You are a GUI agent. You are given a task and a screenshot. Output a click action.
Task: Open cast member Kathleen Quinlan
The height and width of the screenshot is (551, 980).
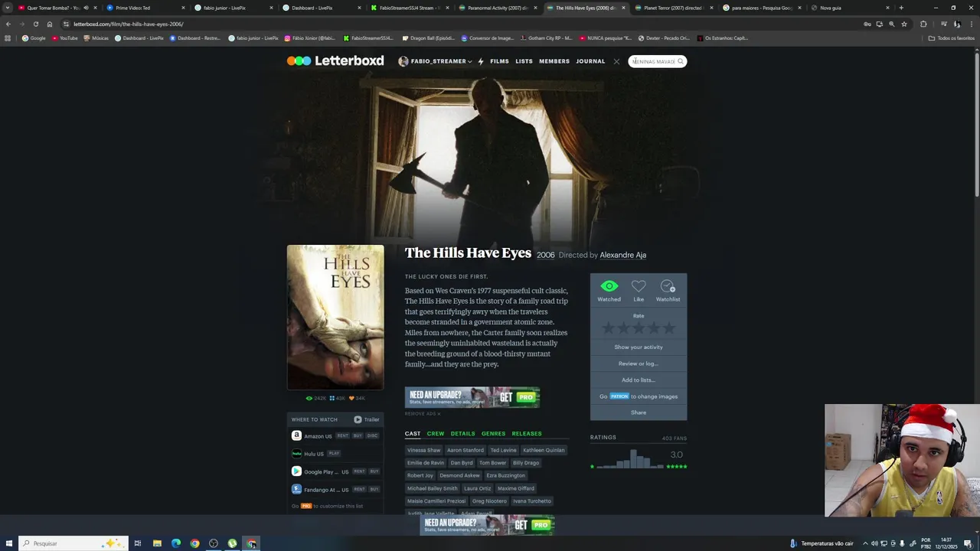[x=544, y=450]
